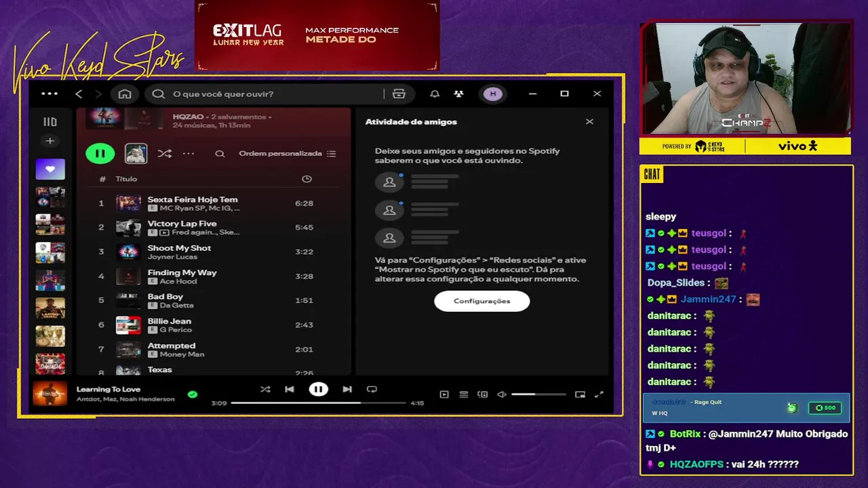Screen dimensions: 868x488
Task: Play the track 'Victory Lap Five'
Action: click(182, 224)
